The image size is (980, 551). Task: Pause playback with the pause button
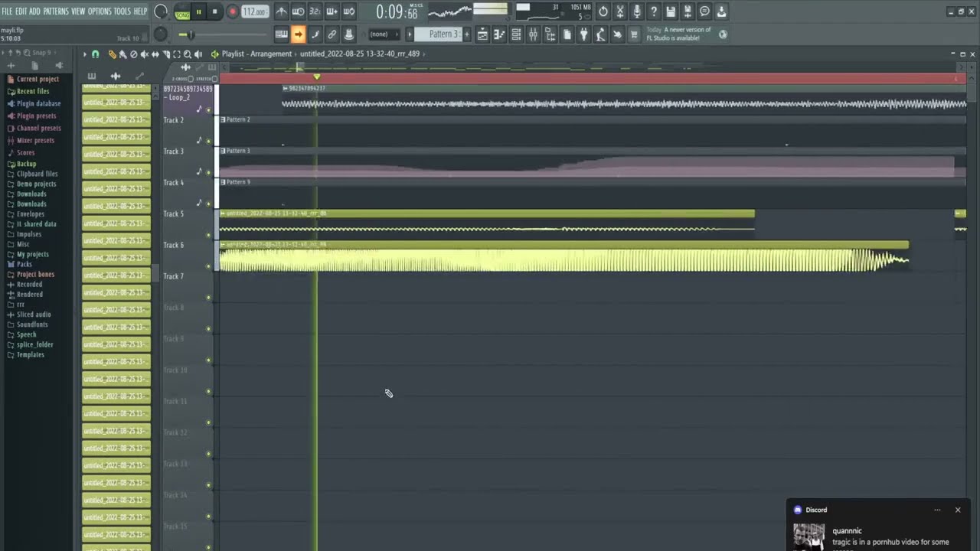pyautogui.click(x=198, y=11)
